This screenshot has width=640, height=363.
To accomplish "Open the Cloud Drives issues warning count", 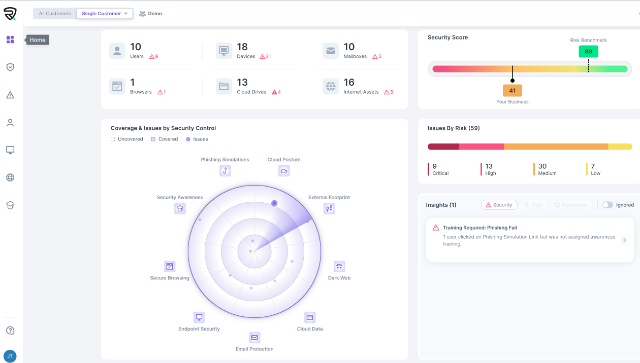I will (x=276, y=92).
